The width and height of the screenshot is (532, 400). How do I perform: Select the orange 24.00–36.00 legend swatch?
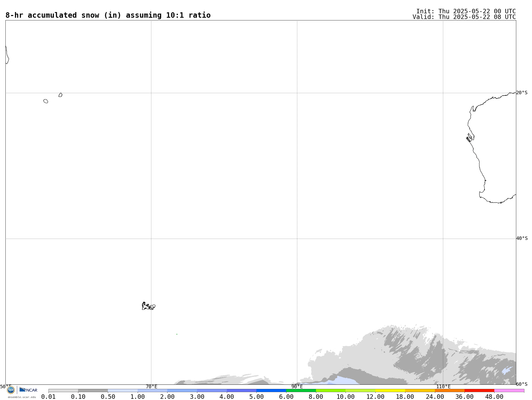(x=450, y=391)
